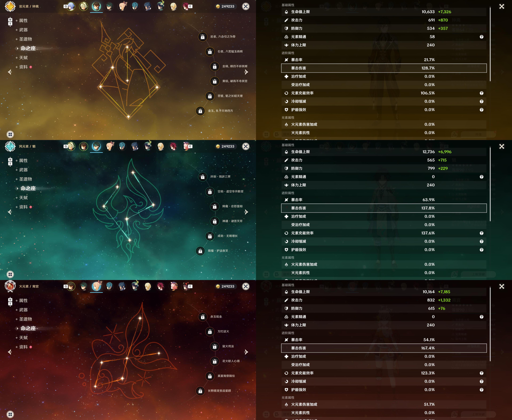Click lock icon for 苍璧，驱之长昭天理
Image resolution: width=512 pixels, height=420 pixels.
pos(210,96)
